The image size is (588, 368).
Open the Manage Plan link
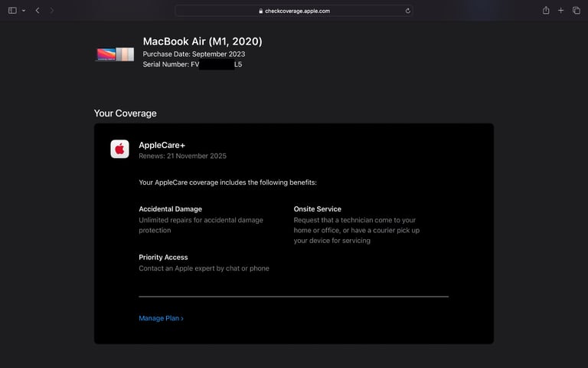pyautogui.click(x=162, y=318)
